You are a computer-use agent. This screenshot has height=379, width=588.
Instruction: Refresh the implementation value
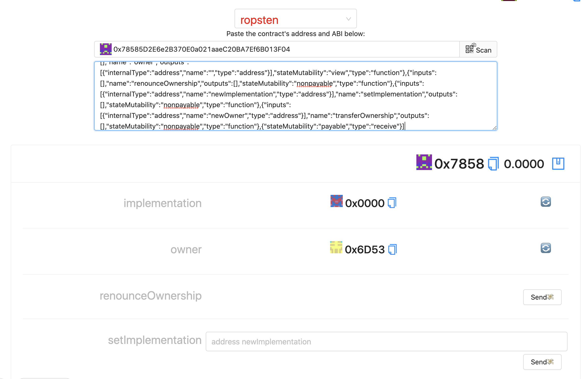pos(546,202)
